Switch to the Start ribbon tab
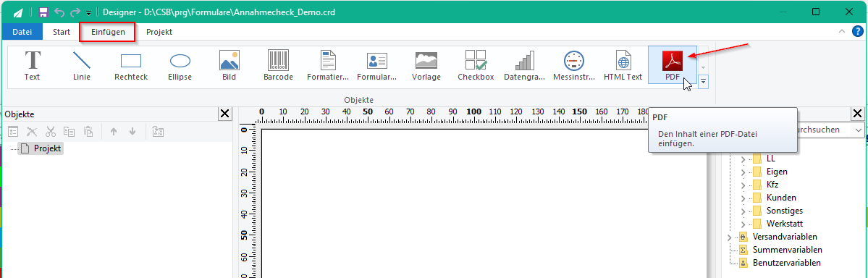Image resolution: width=868 pixels, height=278 pixels. tap(62, 32)
